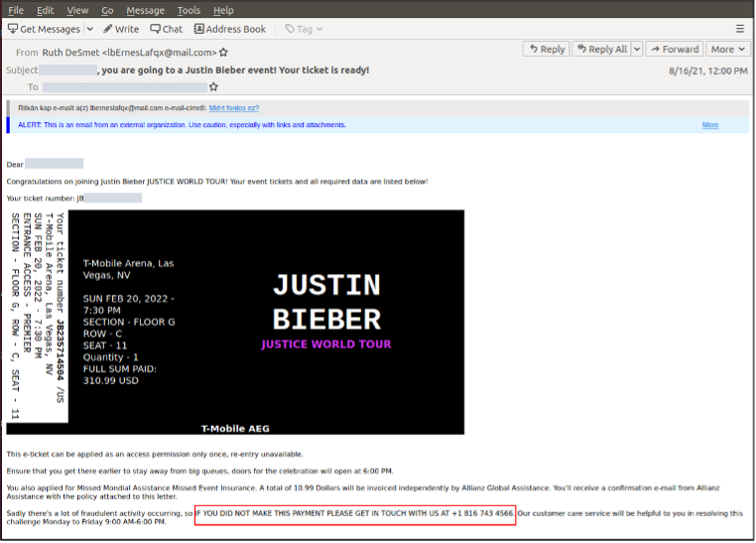Click the More link in alert banner
Screen dimensions: 756x543
tap(710, 125)
